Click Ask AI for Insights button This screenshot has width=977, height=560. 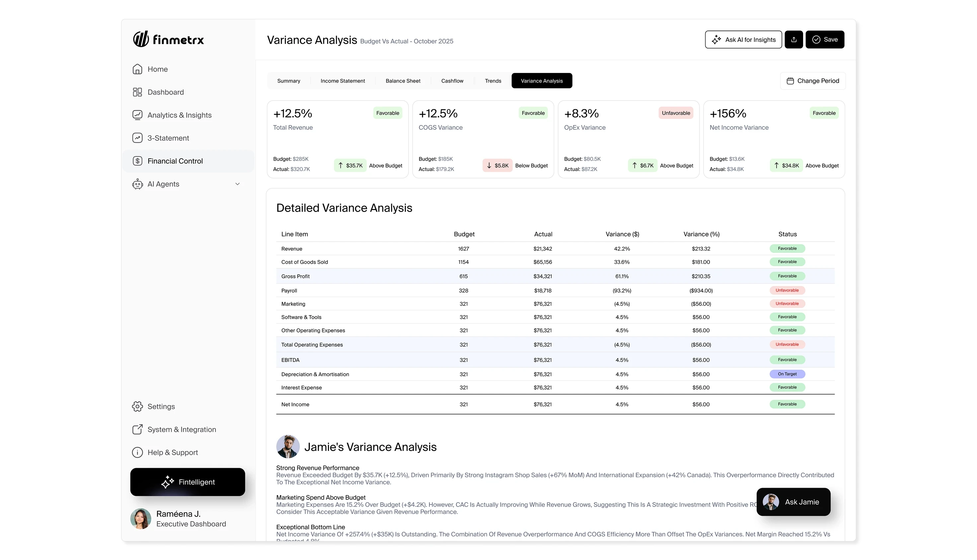(x=743, y=39)
